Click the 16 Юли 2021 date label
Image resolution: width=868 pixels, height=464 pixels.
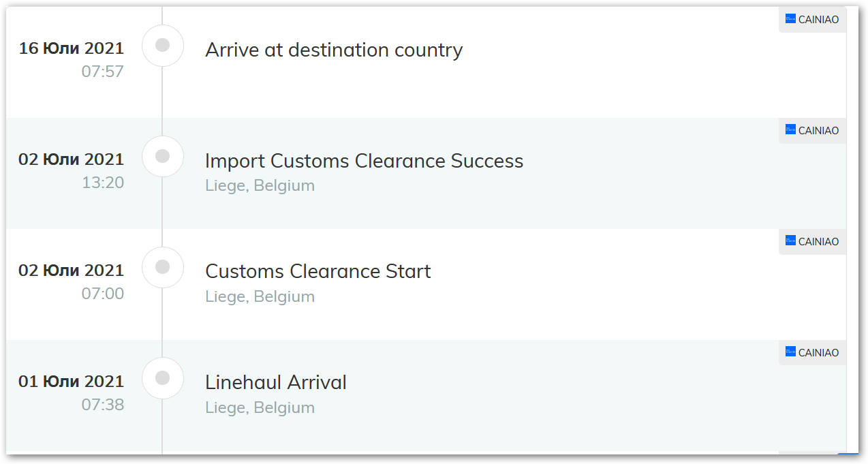pyautogui.click(x=72, y=48)
